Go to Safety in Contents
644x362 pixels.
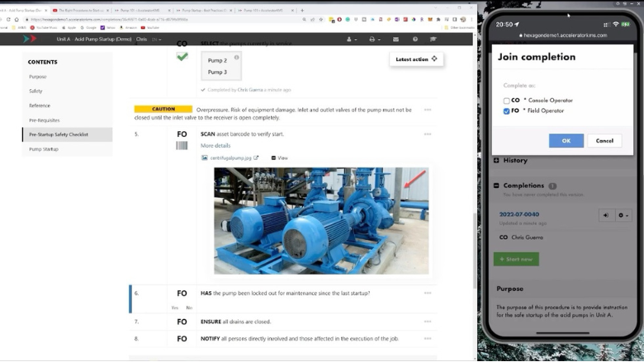pos(36,91)
